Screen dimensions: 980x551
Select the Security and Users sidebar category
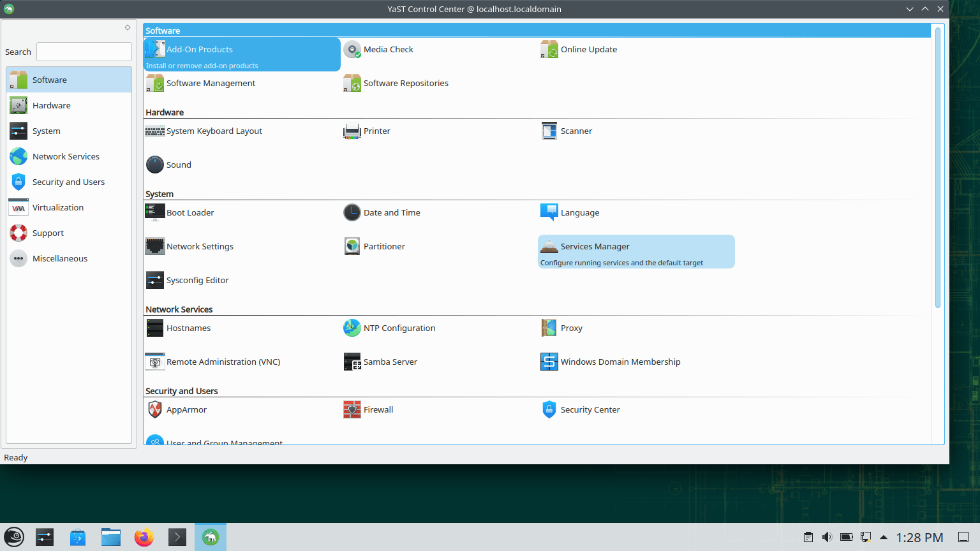(x=69, y=182)
